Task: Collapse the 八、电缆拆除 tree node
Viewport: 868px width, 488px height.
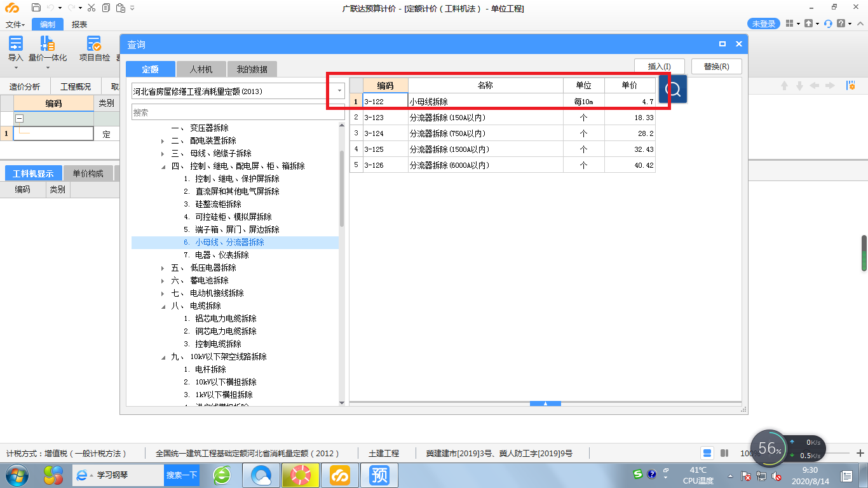Action: click(x=163, y=306)
